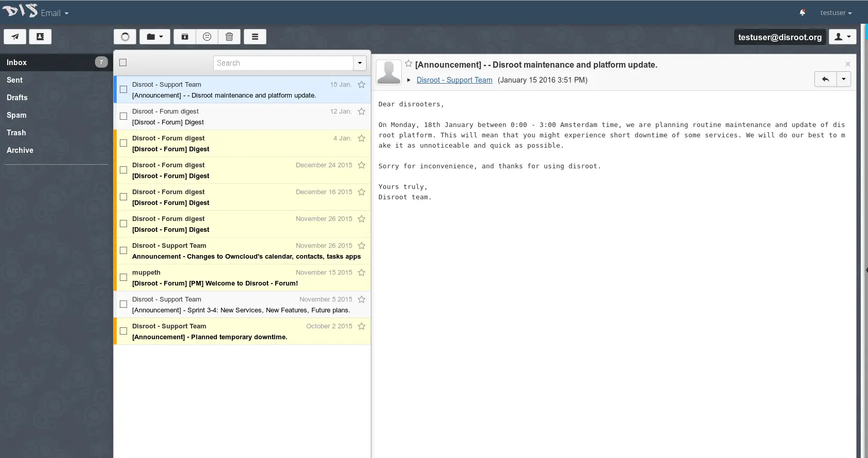Image resolution: width=868 pixels, height=458 pixels.
Task: Select the testuser@disroot.org account label
Action: (x=780, y=37)
